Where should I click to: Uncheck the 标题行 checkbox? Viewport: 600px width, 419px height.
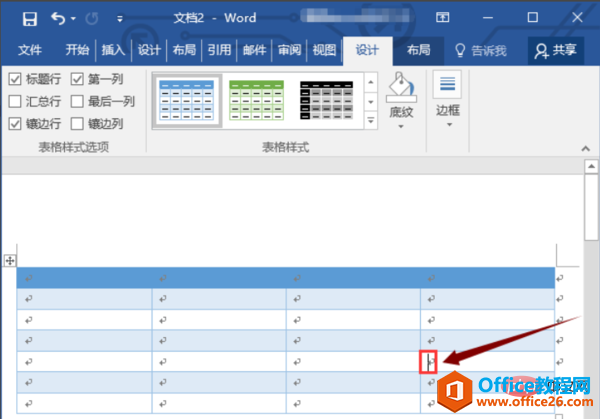point(15,79)
